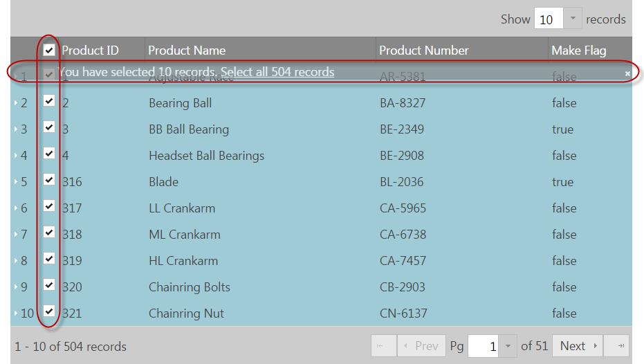Image resolution: width=644 pixels, height=364 pixels.
Task: Sort by Product Name column header
Action: (187, 51)
